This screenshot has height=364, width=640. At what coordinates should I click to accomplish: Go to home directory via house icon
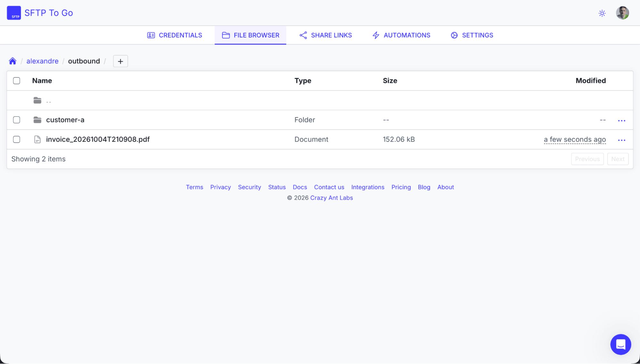(x=12, y=61)
